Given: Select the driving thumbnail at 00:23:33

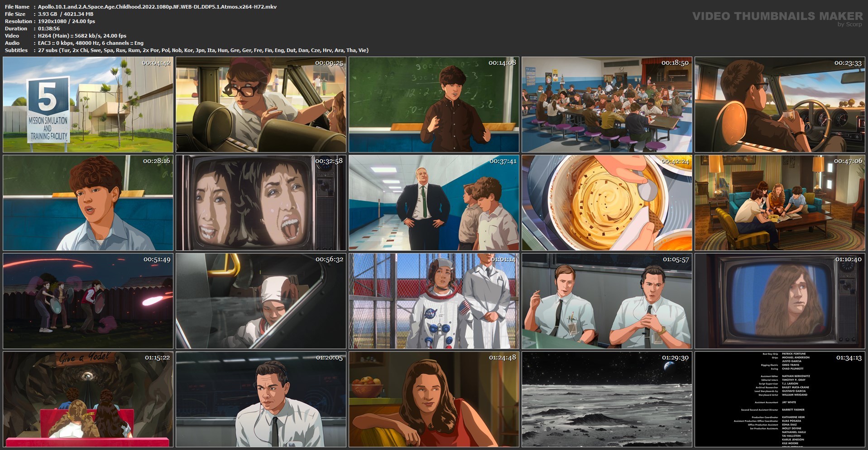Looking at the screenshot, I should [780, 105].
